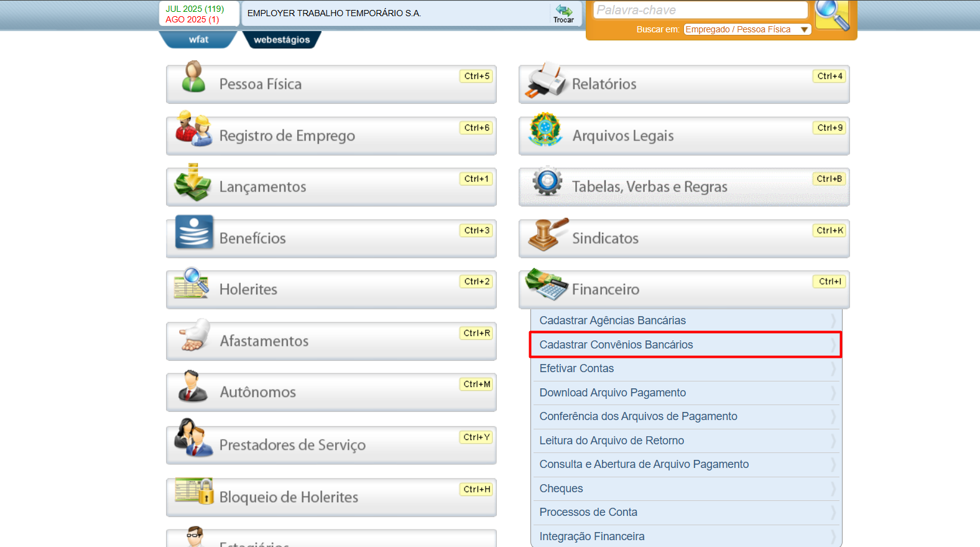Click the Trocar employer switch icon
This screenshot has width=980, height=547.
point(564,13)
